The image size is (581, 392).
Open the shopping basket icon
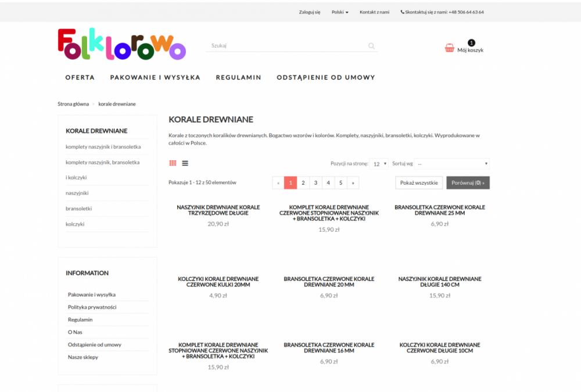click(x=449, y=48)
